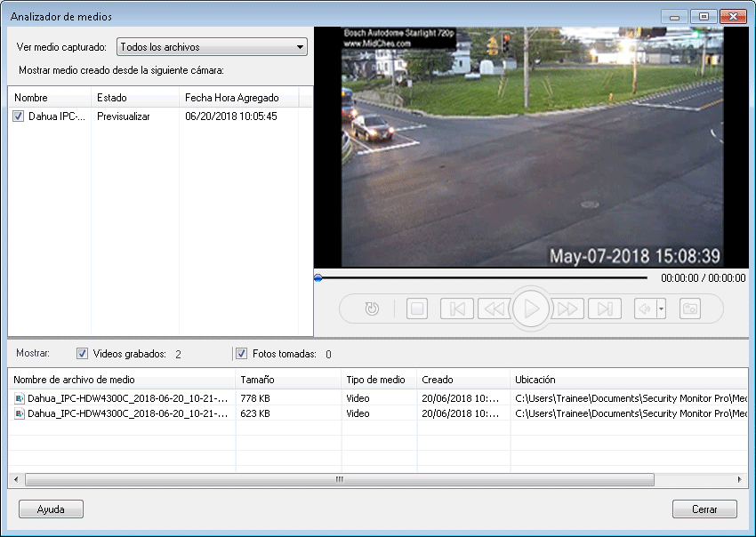Expand the volume dropdown arrow
This screenshot has width=756, height=537.
(x=661, y=309)
